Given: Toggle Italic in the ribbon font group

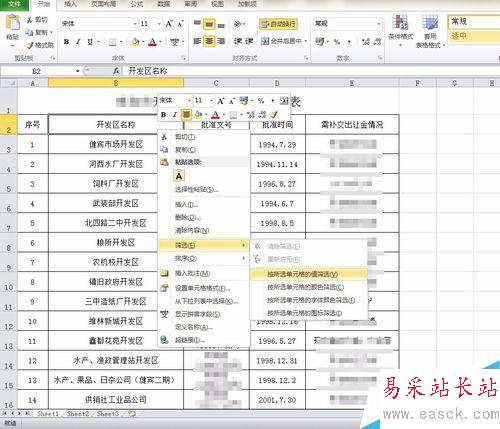Looking at the screenshot, I should (78, 42).
